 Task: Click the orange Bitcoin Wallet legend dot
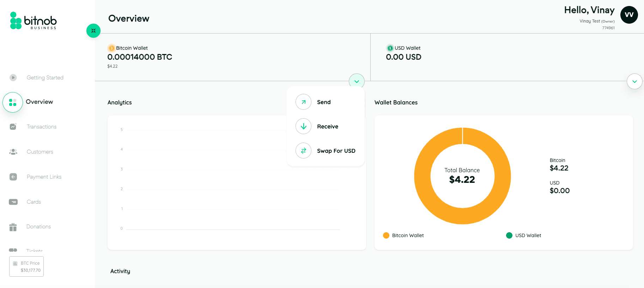click(x=386, y=235)
